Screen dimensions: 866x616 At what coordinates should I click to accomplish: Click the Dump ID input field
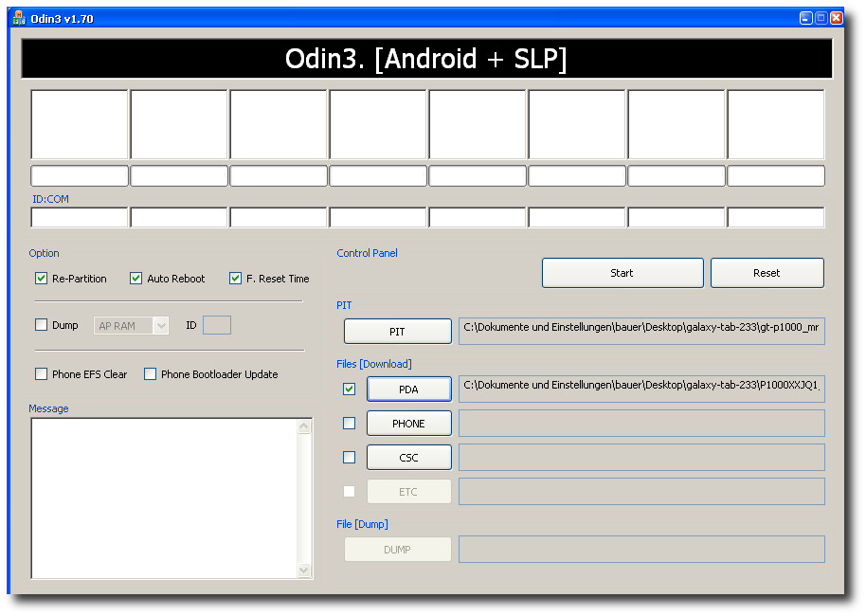click(217, 325)
